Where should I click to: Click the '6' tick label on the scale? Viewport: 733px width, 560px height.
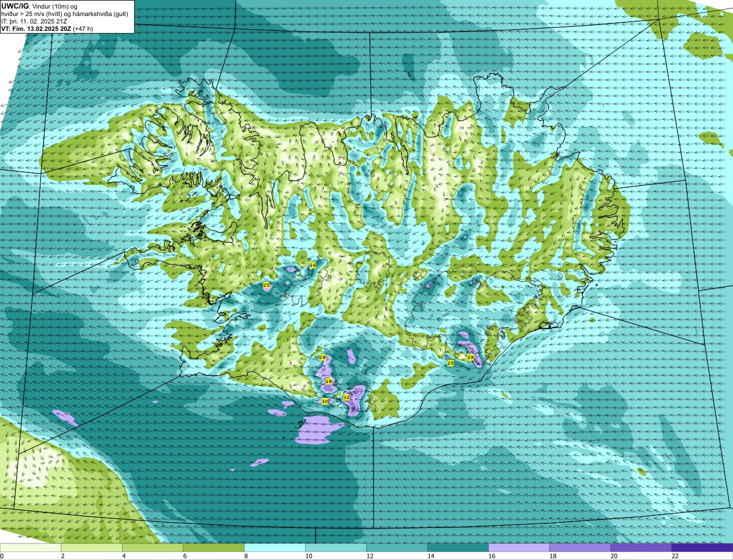pyautogui.click(x=184, y=556)
